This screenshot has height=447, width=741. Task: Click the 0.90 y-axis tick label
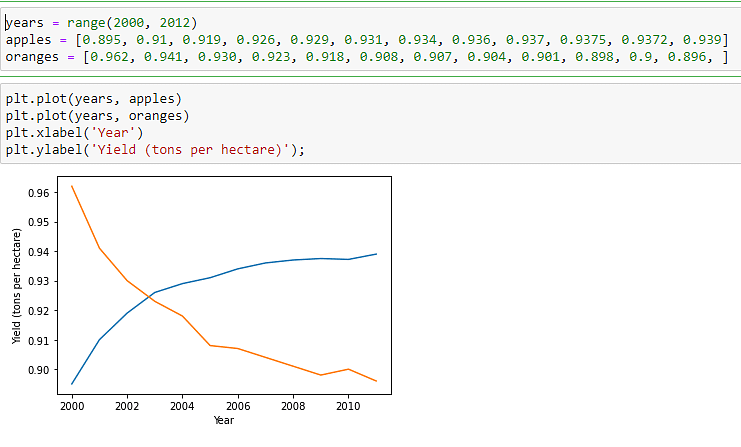[x=39, y=370]
